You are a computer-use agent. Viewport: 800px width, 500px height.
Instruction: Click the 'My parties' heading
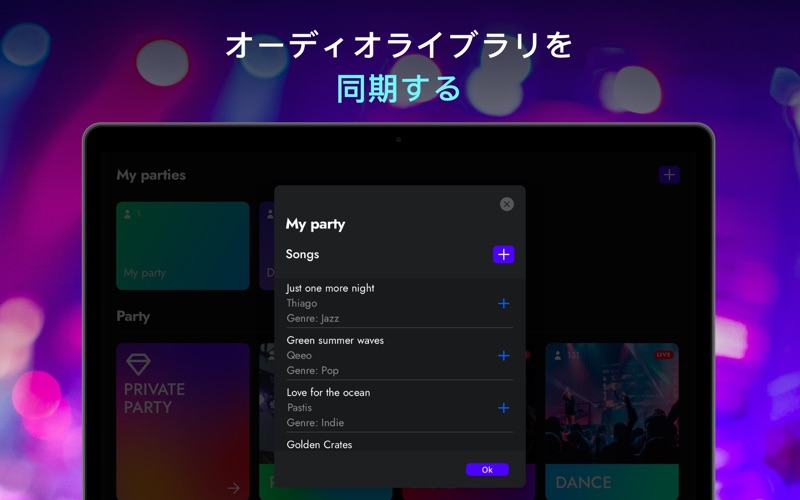(x=151, y=175)
